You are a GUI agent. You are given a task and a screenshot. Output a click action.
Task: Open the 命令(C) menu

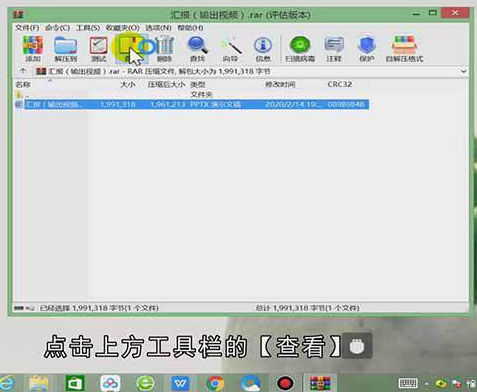pos(57,28)
